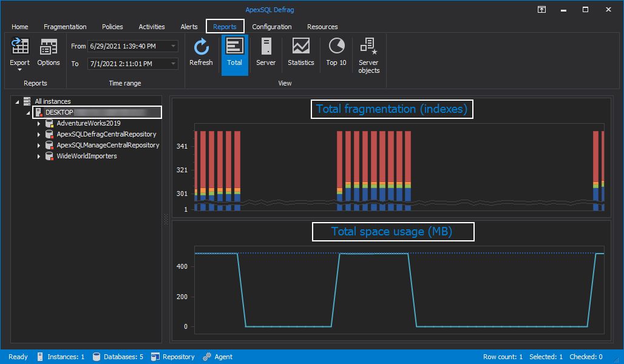
Task: Click the Row count: 1 status text
Action: tap(503, 357)
